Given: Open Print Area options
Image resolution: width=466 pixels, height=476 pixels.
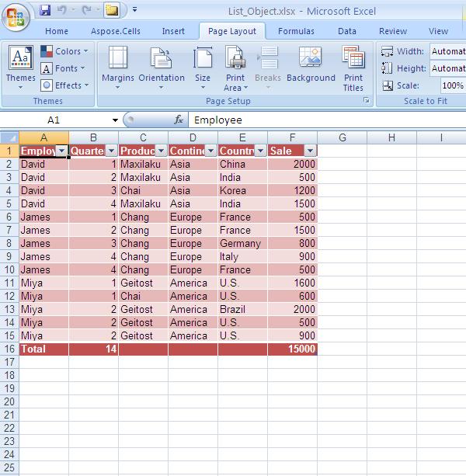Looking at the screenshot, I should click(235, 68).
